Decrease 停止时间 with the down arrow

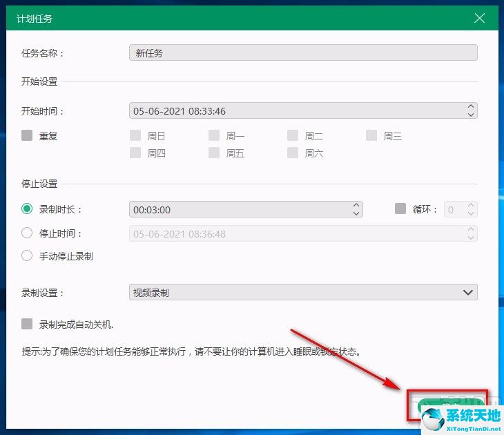coord(471,238)
